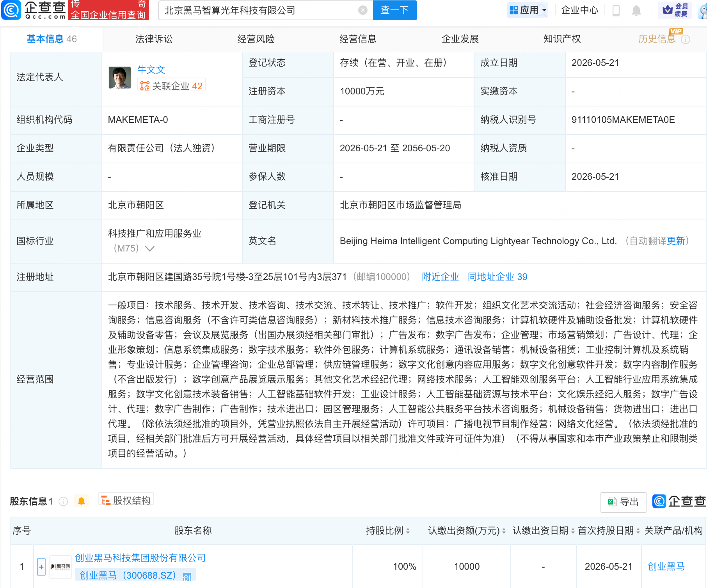Viewport: 707px width, 588px height.
Task: Open notifications bell in the header
Action: (x=636, y=10)
